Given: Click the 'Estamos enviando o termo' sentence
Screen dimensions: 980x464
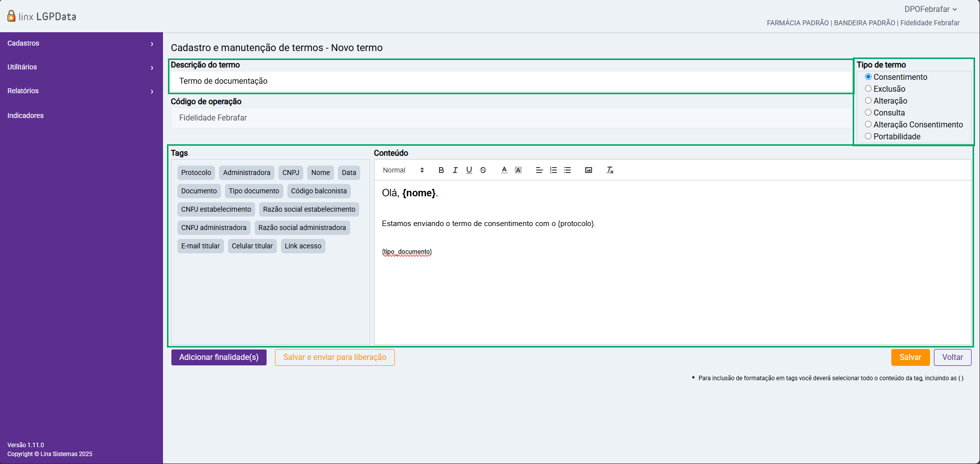Looking at the screenshot, I should 489,224.
